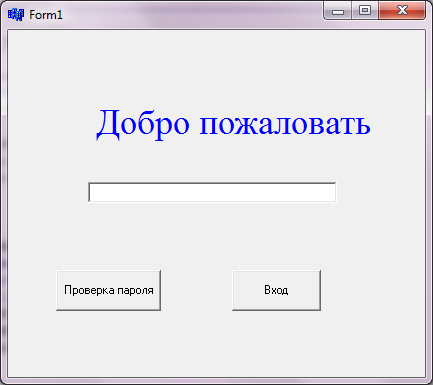Image resolution: width=433 pixels, height=385 pixels.
Task: Click the Form1 application icon in title bar
Action: (x=16, y=15)
